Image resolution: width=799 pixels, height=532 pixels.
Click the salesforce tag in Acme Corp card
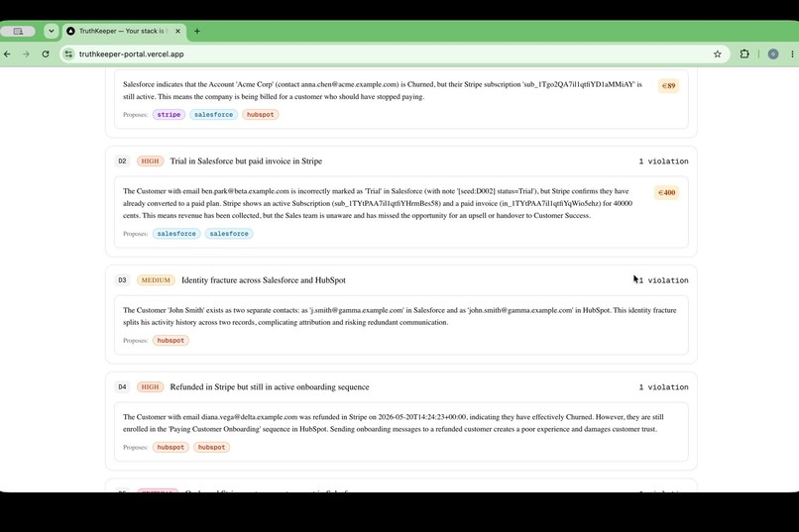(213, 115)
